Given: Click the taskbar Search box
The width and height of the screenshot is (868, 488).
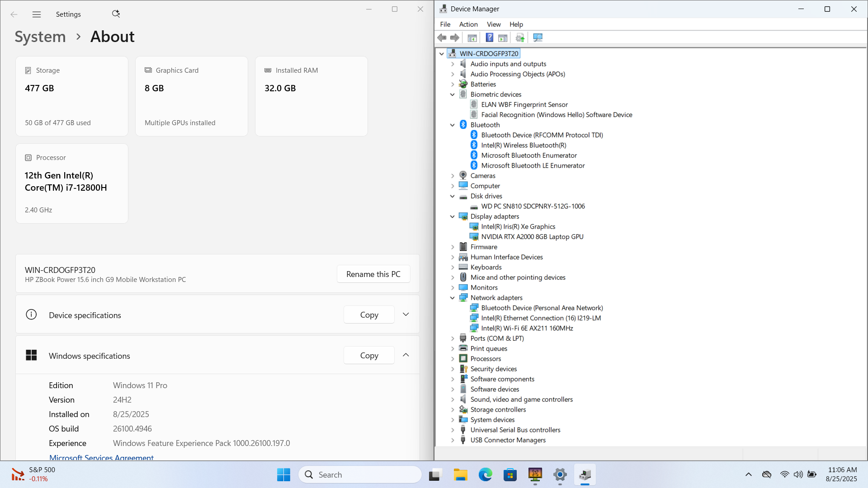Looking at the screenshot, I should (360, 474).
